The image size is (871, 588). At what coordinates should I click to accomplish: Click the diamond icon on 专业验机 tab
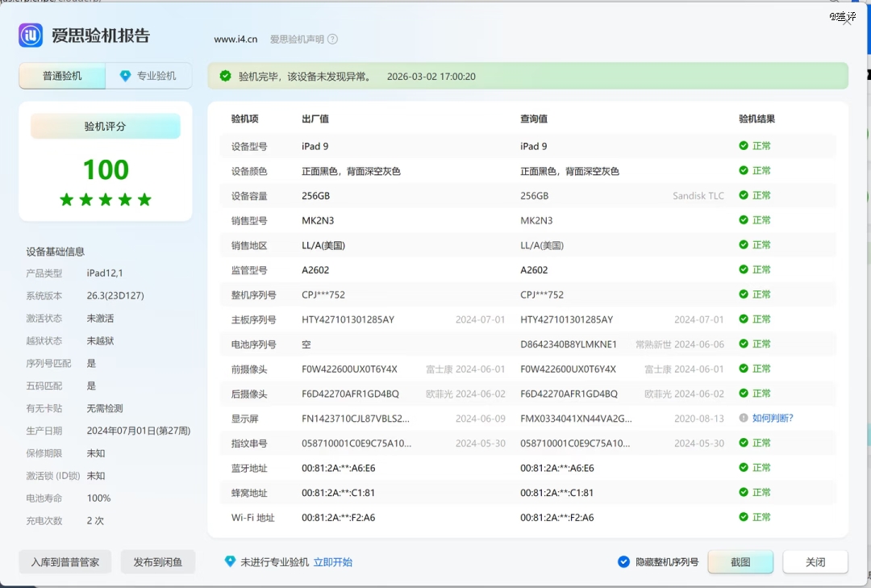click(125, 76)
